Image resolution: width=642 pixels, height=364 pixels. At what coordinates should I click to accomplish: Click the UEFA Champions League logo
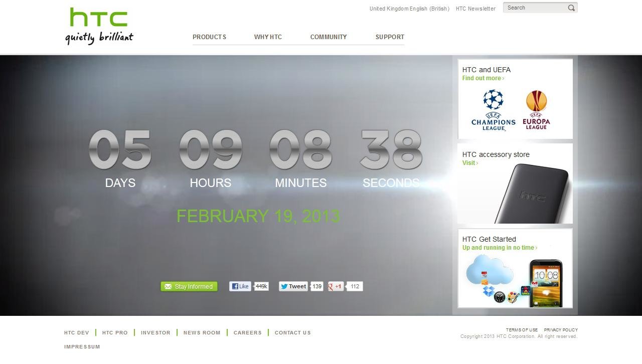tap(494, 110)
